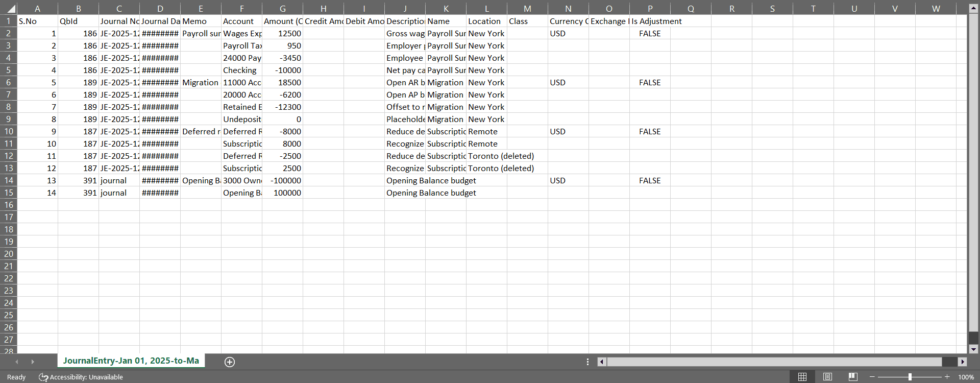Click the Ready status bar indicator
980x383 pixels.
pyautogui.click(x=16, y=377)
